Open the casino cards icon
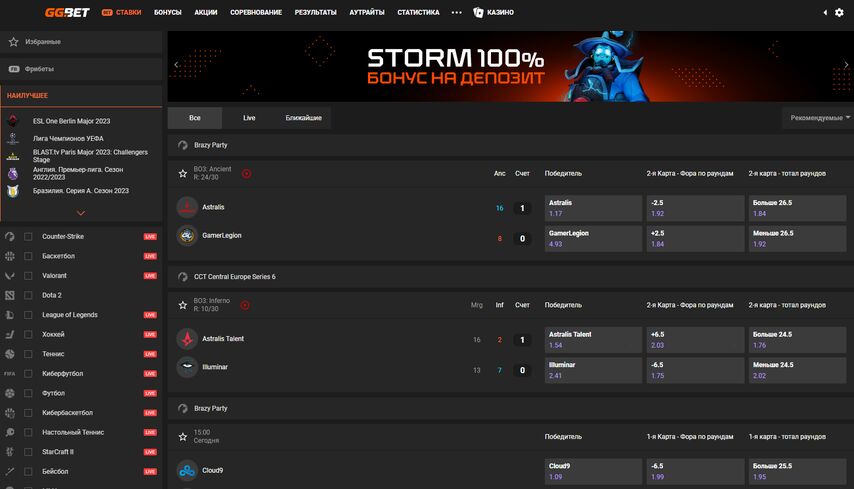The width and height of the screenshot is (854, 489). 478,12
